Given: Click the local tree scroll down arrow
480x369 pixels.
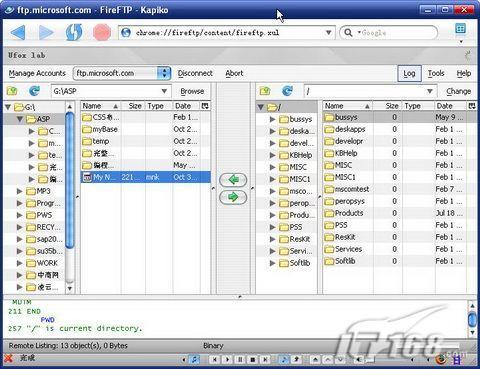Looking at the screenshot, I should (x=70, y=288).
